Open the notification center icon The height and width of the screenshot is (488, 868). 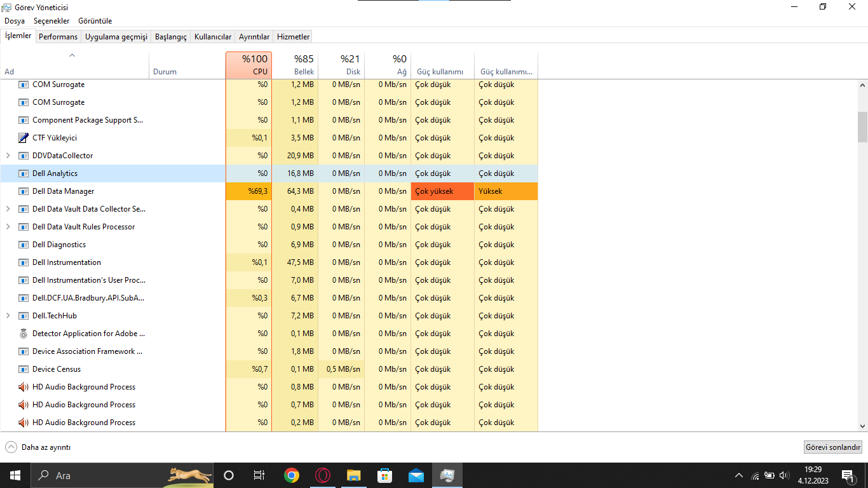(848, 475)
